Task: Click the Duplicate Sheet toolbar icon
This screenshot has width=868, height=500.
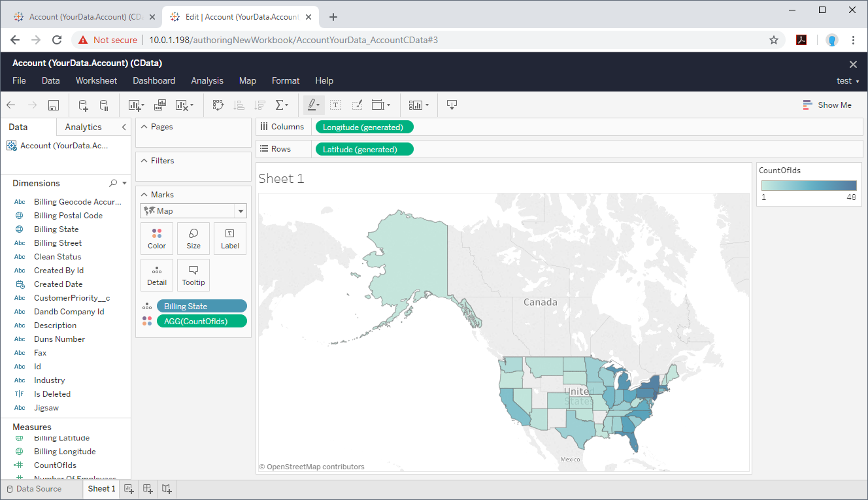Action: pyautogui.click(x=160, y=105)
